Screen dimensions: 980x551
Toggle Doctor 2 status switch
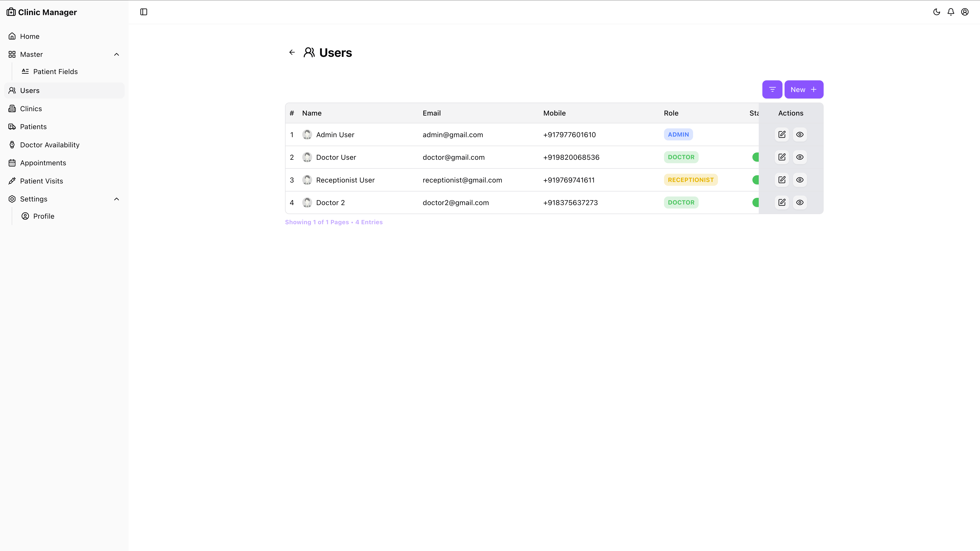point(755,203)
